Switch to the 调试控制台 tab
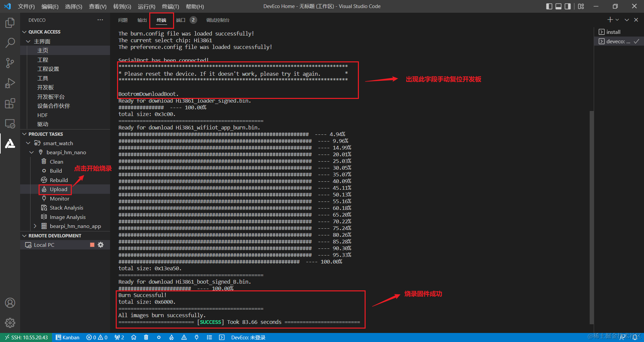644x342 pixels. point(218,20)
